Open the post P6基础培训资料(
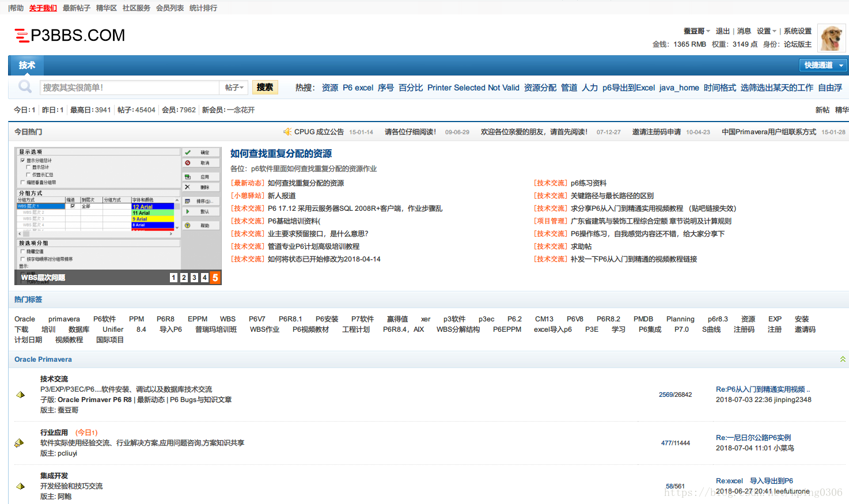The width and height of the screenshot is (849, 504). [x=294, y=221]
